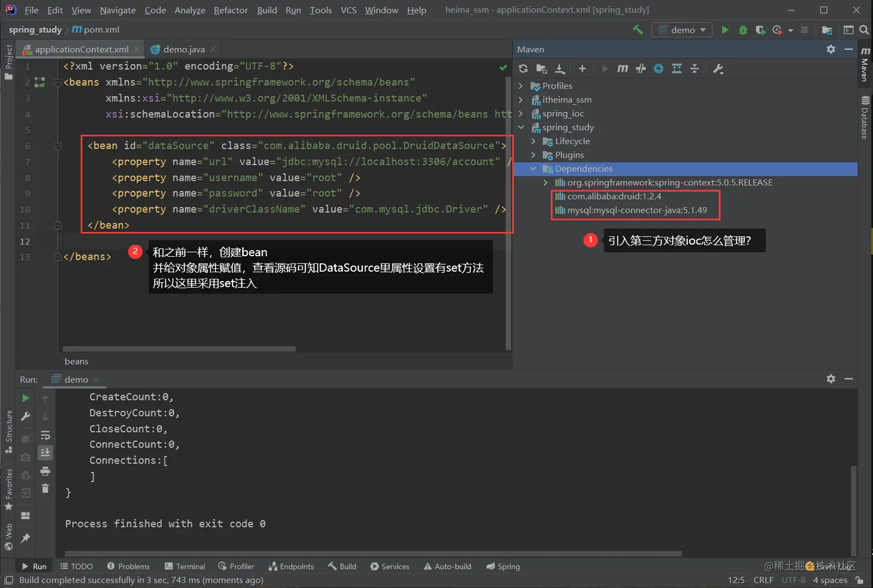873x588 pixels.
Task: Click the Build Project hammer icon
Action: [638, 29]
